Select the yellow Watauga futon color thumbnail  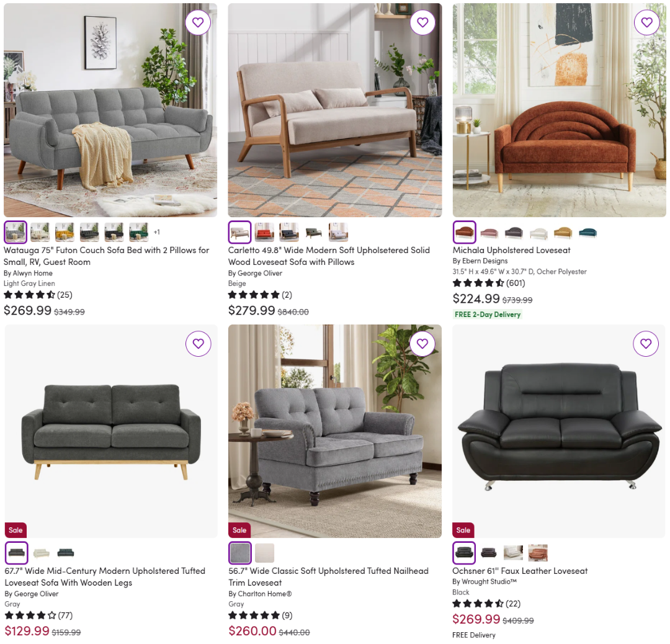tap(65, 232)
